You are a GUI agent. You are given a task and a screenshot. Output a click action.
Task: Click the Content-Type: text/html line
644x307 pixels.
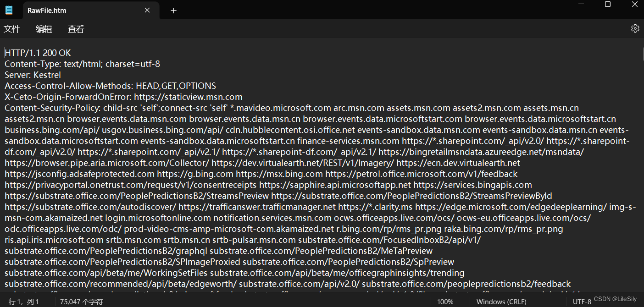(x=82, y=64)
